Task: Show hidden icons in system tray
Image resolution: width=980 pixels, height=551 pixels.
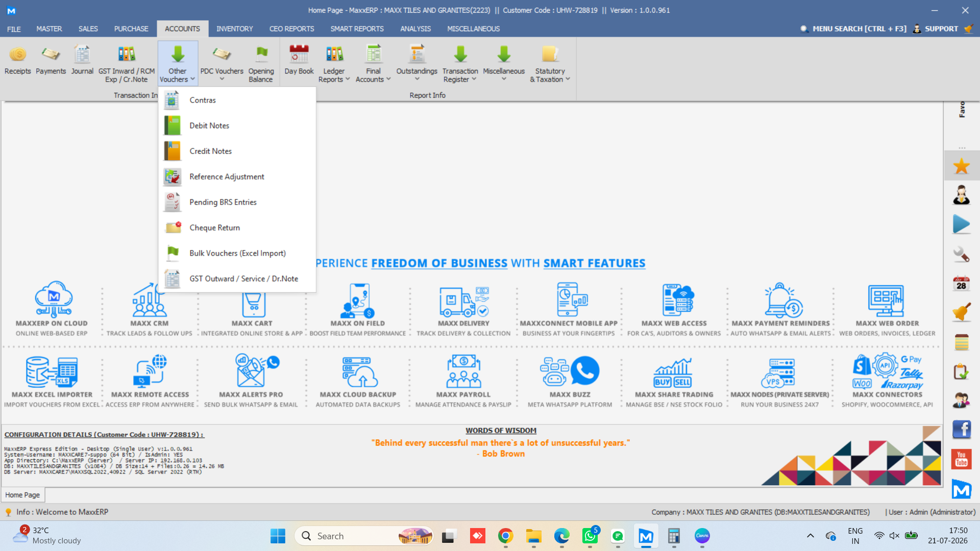Action: click(x=810, y=536)
